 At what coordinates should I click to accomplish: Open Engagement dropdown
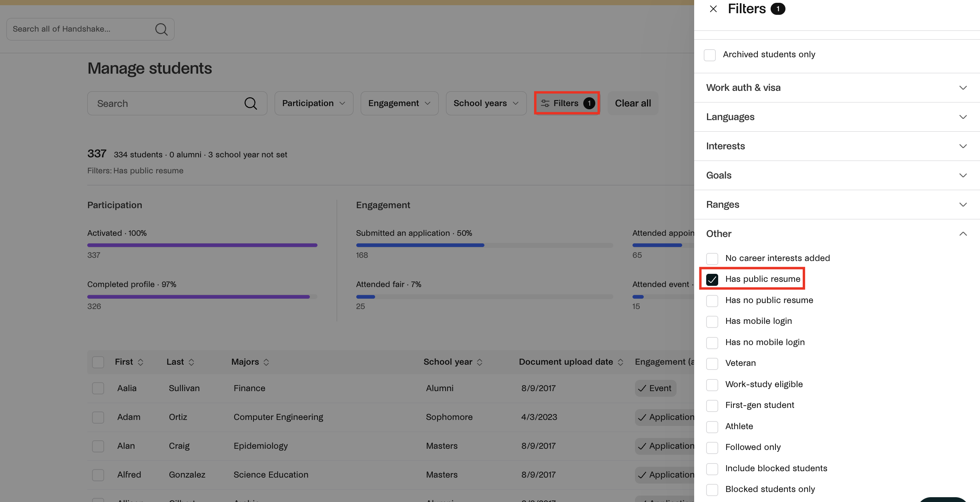(x=400, y=103)
